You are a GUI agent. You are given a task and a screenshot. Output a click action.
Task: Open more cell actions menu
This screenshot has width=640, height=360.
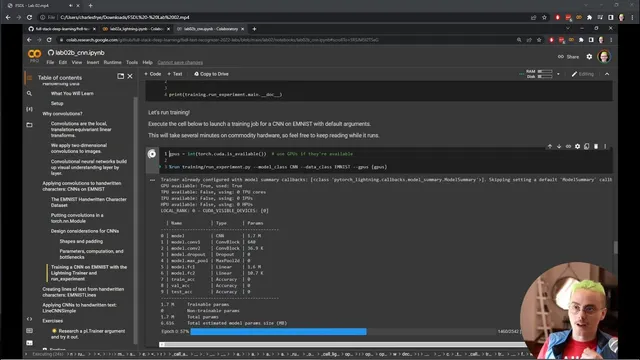tap(605, 146)
